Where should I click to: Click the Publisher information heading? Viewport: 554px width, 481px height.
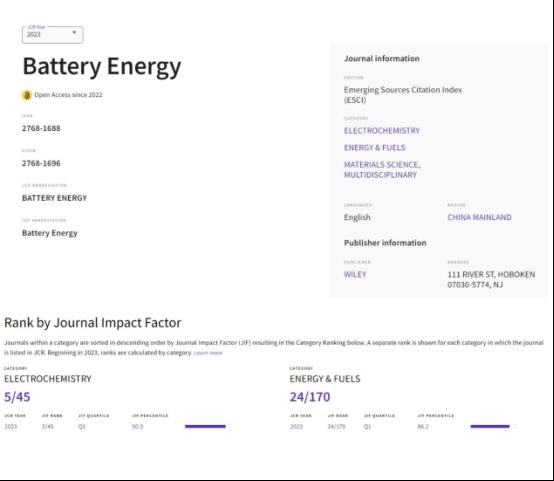pyautogui.click(x=385, y=243)
